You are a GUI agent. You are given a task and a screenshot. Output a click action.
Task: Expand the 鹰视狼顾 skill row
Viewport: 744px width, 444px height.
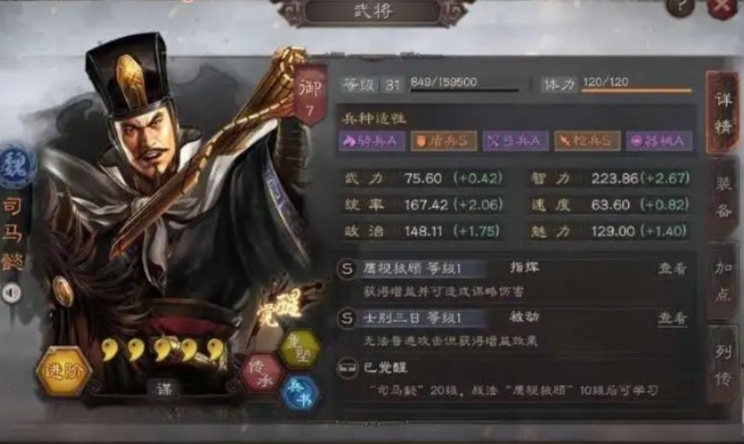[514, 279]
